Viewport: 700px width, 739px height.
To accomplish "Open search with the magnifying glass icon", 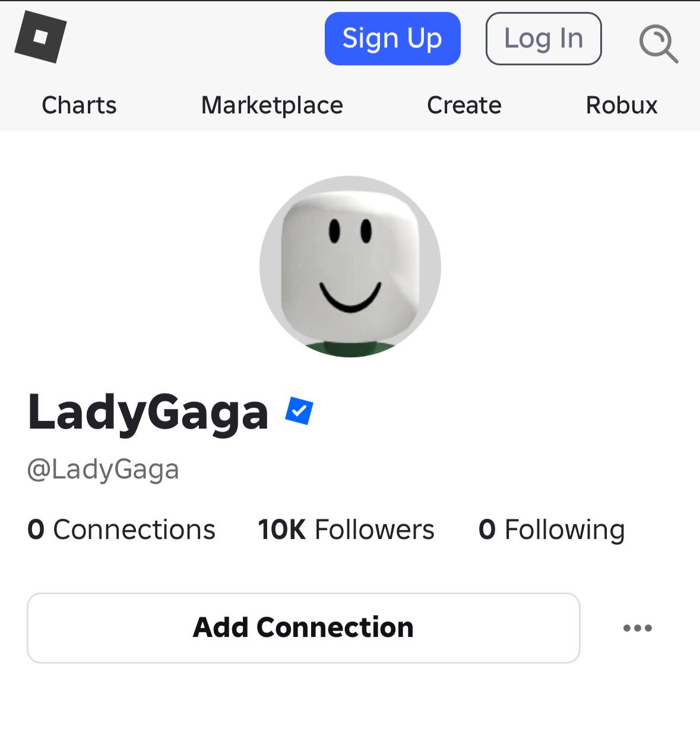I will (x=658, y=43).
